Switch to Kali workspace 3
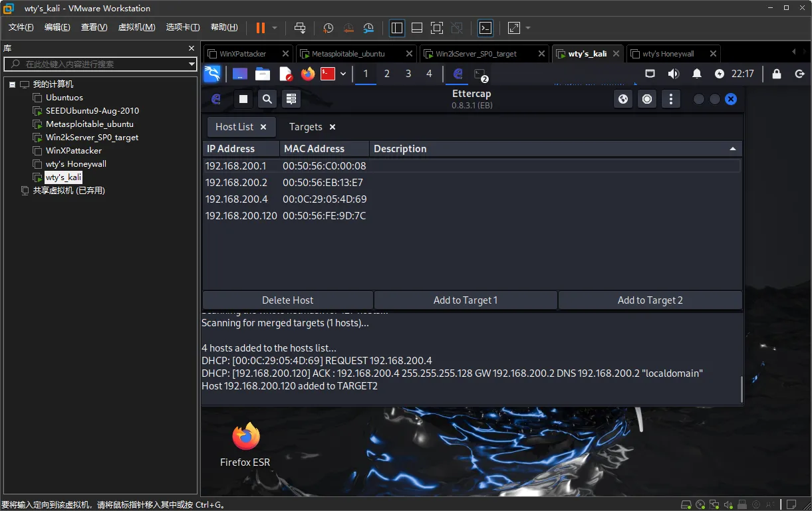The height and width of the screenshot is (511, 812). pyautogui.click(x=408, y=74)
